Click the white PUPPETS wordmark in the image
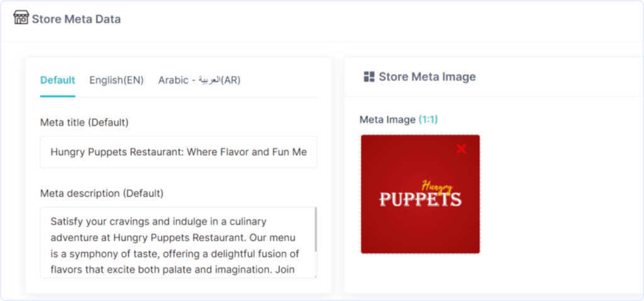644x301 pixels. (x=421, y=199)
